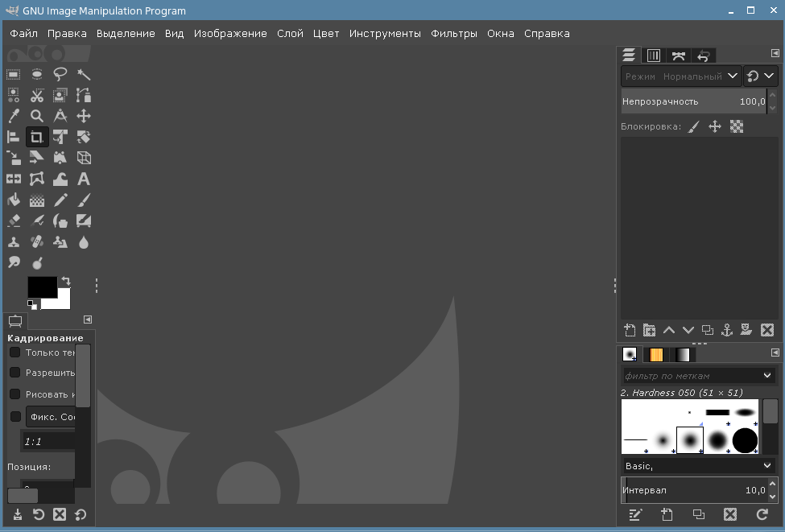Add a layer mask using mask button

coord(746,330)
